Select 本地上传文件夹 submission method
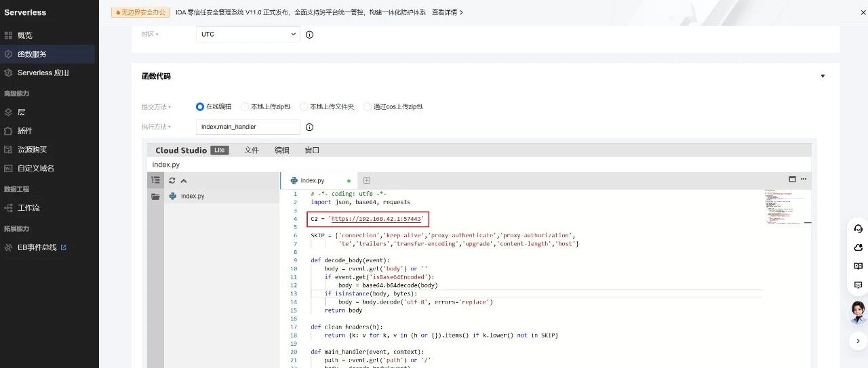 (304, 106)
